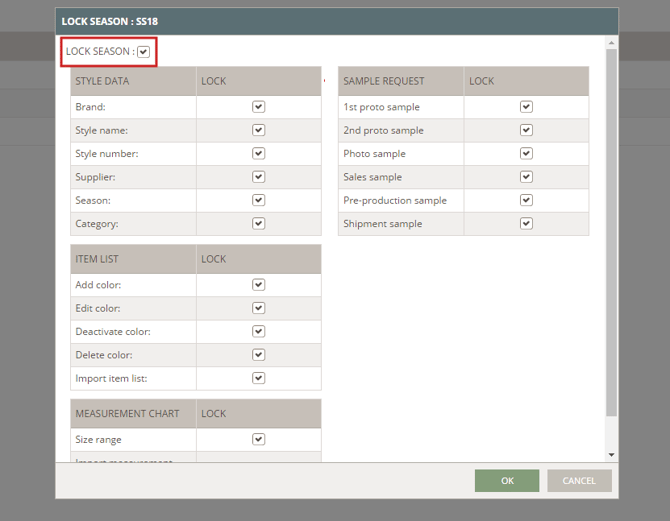Screen dimensions: 670x521
Task: Uncheck the Photo sample lock checkbox
Action: tap(526, 153)
